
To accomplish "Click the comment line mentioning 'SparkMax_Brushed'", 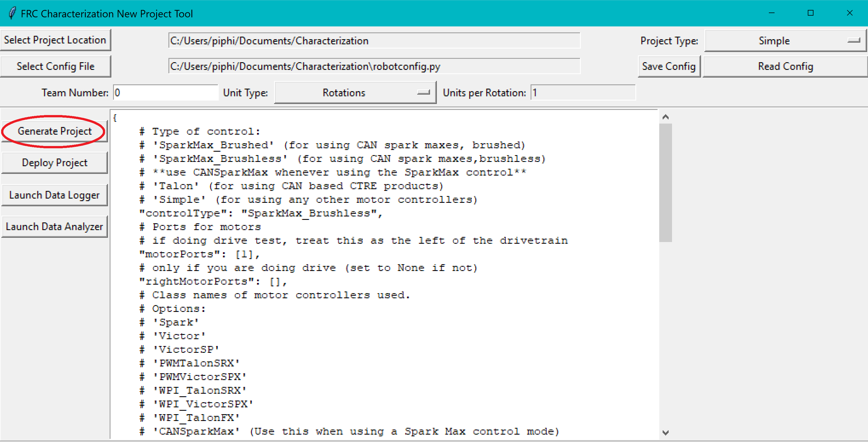I will click(332, 145).
